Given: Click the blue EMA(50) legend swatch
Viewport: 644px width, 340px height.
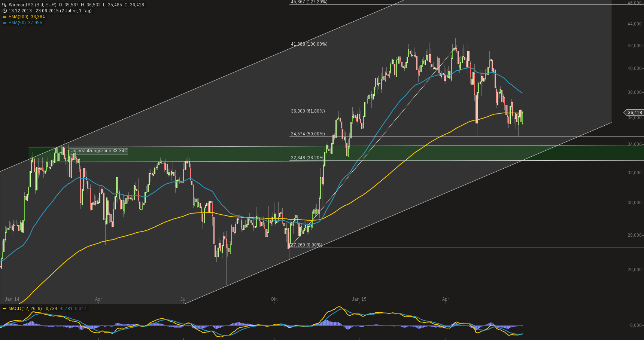Looking at the screenshot, I should point(4,23).
